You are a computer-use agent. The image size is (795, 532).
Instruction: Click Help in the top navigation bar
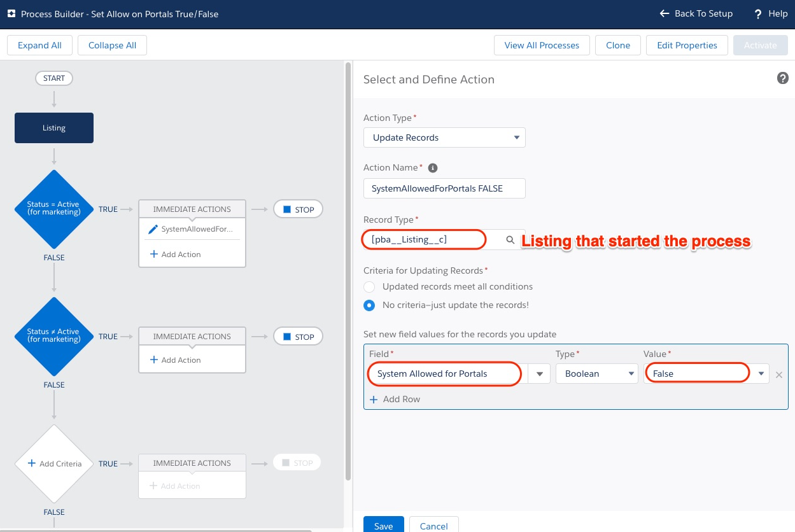(778, 13)
